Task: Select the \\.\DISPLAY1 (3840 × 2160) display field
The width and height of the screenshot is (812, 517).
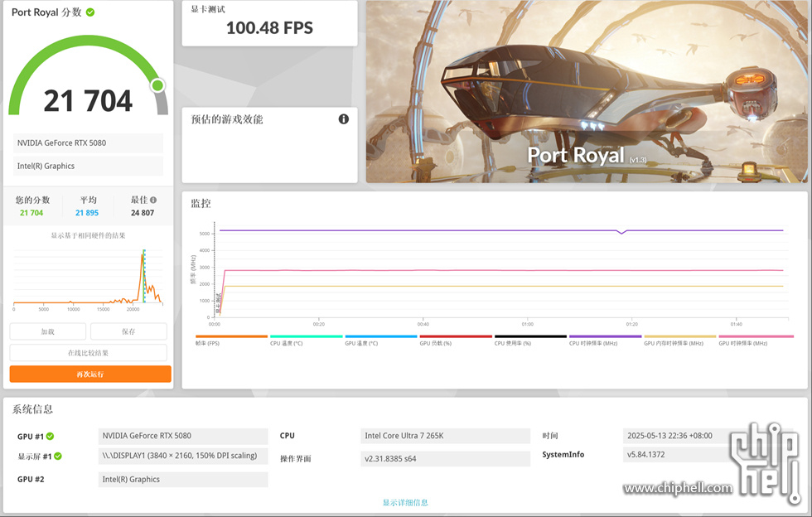Action: 183,456
